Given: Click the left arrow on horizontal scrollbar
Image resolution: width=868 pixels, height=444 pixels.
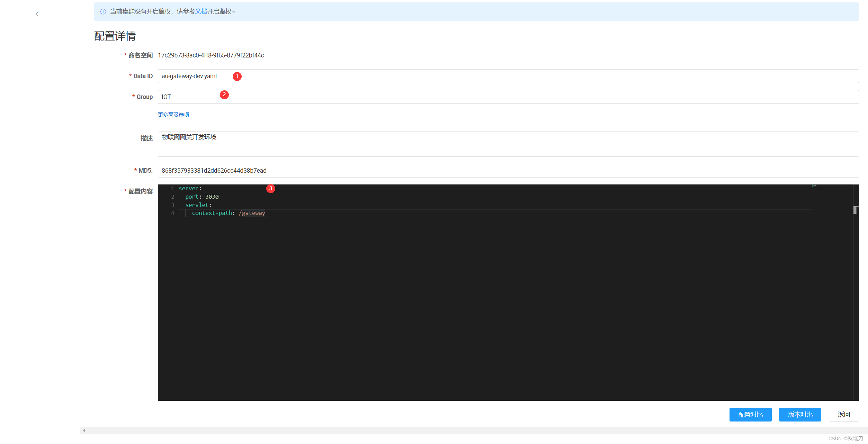Looking at the screenshot, I should (x=84, y=430).
